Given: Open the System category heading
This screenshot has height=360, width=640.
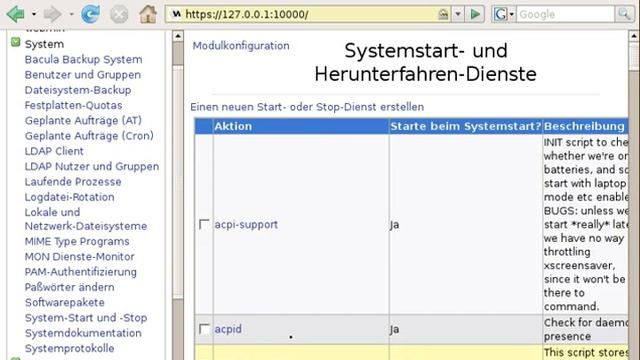Looking at the screenshot, I should 44,44.
